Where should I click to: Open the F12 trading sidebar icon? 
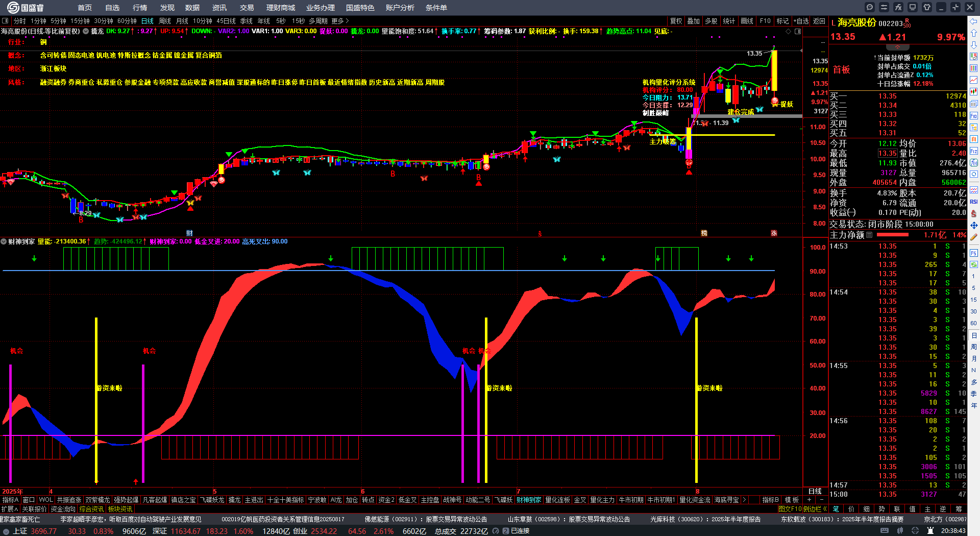(974, 151)
